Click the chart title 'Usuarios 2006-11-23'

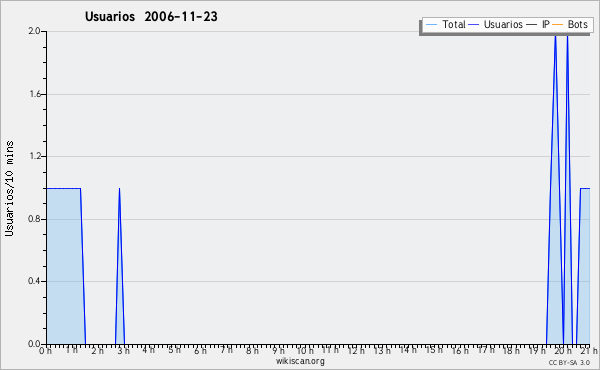pyautogui.click(x=151, y=16)
